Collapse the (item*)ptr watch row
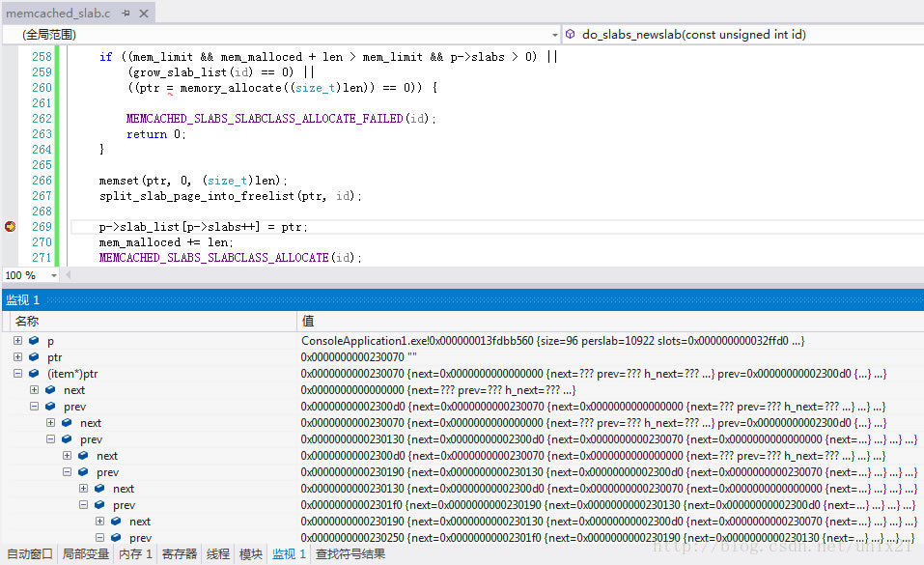The image size is (924, 565). pos(17,374)
